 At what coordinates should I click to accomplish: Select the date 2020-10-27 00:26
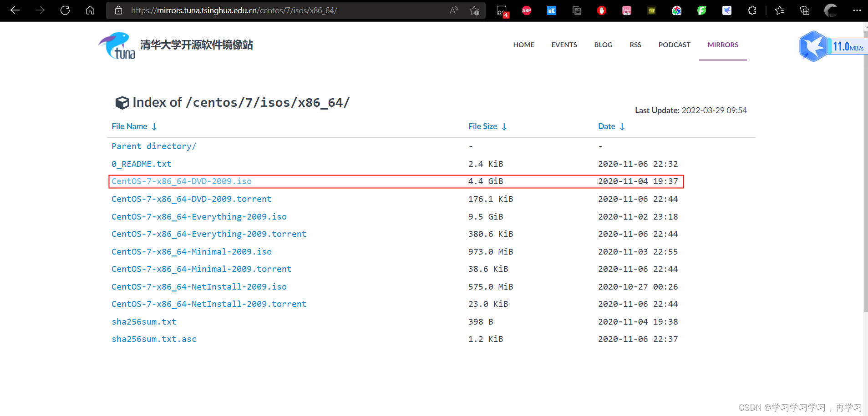638,287
